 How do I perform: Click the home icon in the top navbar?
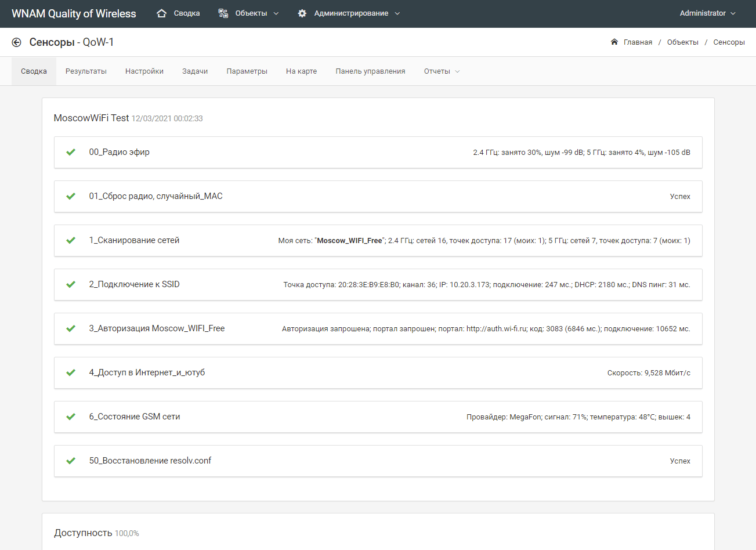[162, 13]
